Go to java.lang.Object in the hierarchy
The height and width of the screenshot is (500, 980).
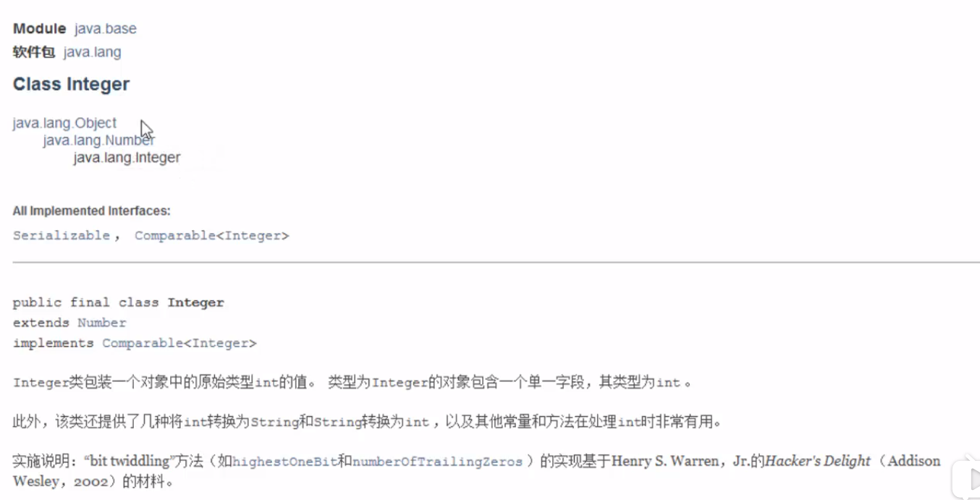click(x=64, y=123)
